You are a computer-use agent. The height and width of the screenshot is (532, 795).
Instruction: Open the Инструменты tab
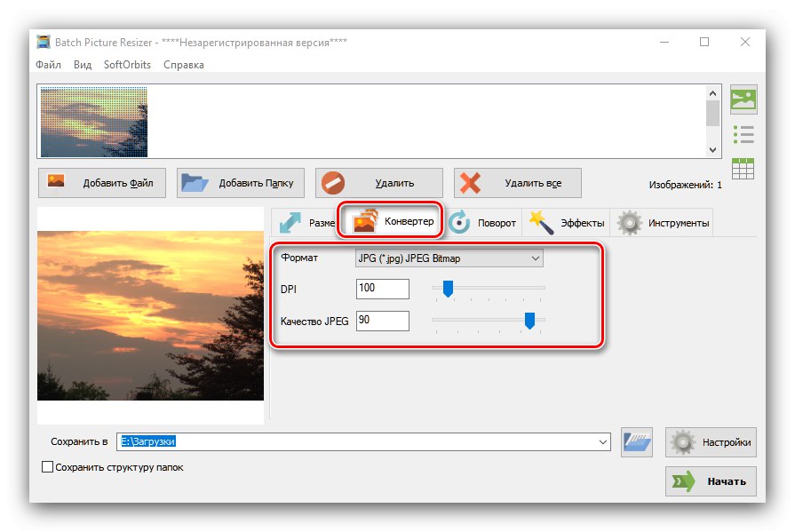662,223
